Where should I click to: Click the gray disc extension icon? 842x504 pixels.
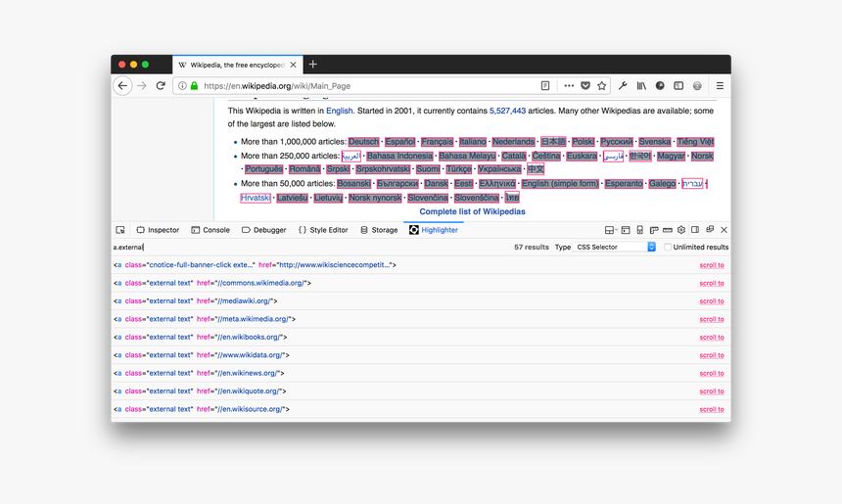point(697,86)
